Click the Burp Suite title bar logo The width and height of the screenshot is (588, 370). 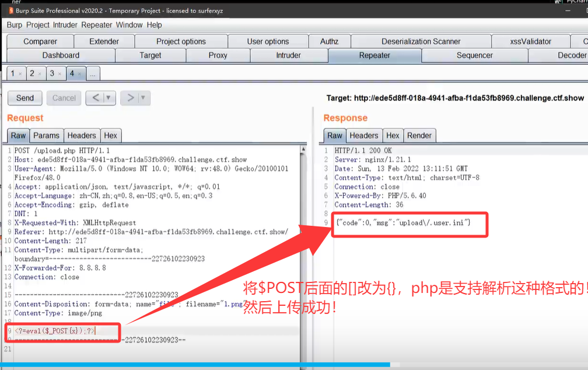(x=11, y=11)
